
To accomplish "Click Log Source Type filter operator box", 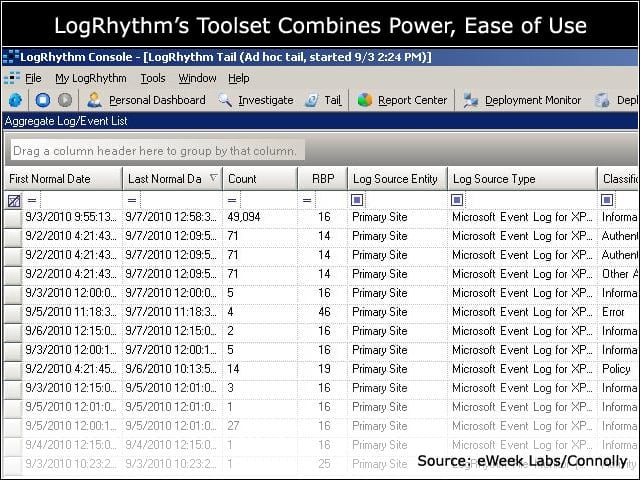I will tap(457, 200).
